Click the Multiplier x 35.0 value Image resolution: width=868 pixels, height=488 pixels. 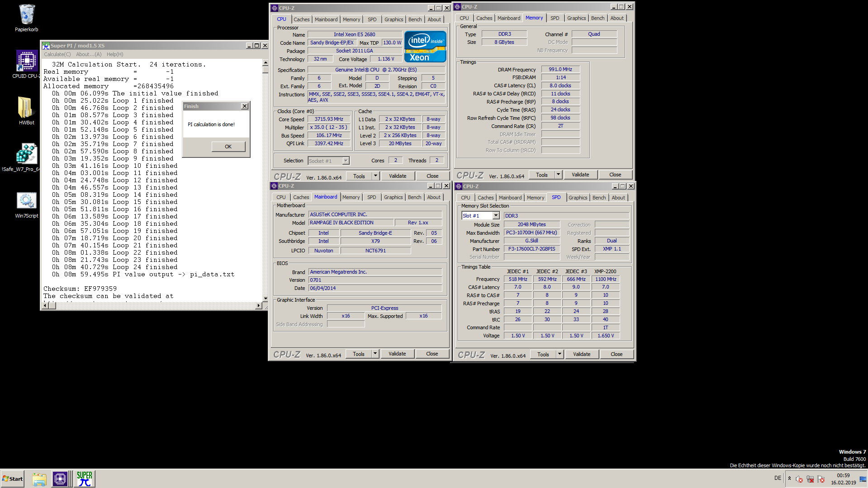pyautogui.click(x=329, y=127)
